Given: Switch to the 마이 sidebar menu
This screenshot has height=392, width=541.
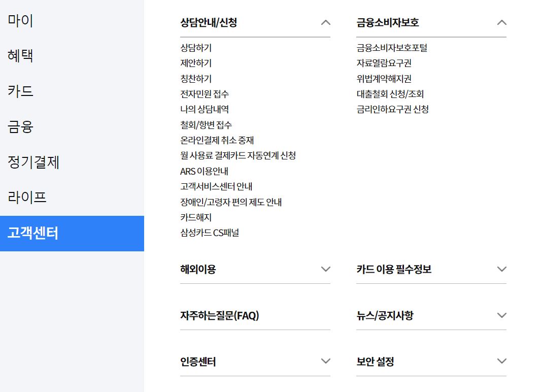Looking at the screenshot, I should [x=20, y=20].
